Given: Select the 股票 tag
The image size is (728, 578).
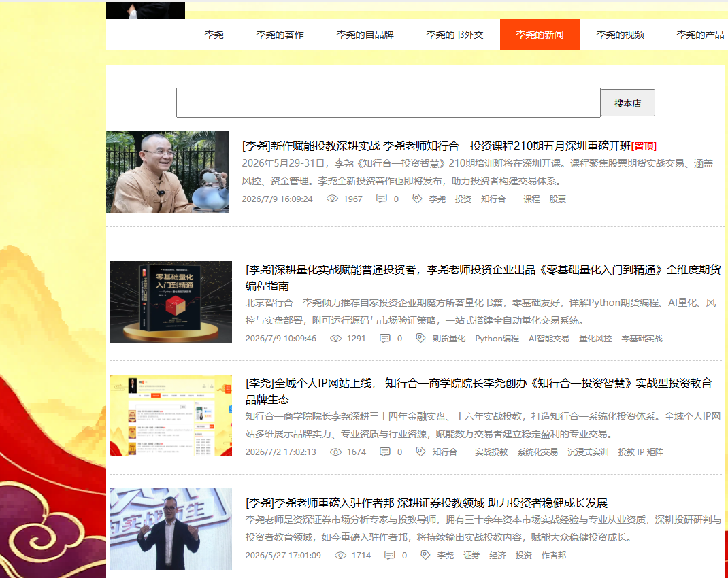Looking at the screenshot, I should point(558,199).
